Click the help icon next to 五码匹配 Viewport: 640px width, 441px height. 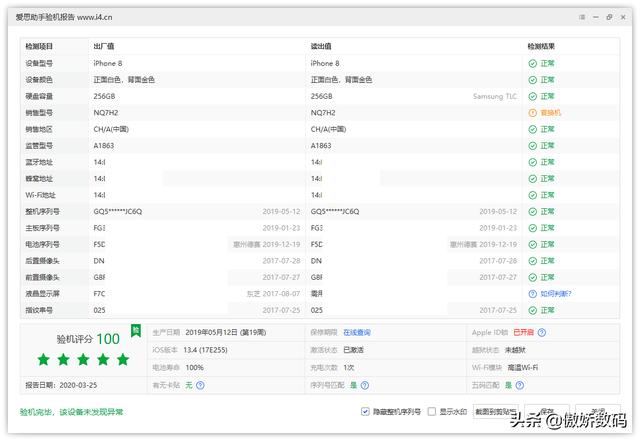pyautogui.click(x=520, y=385)
